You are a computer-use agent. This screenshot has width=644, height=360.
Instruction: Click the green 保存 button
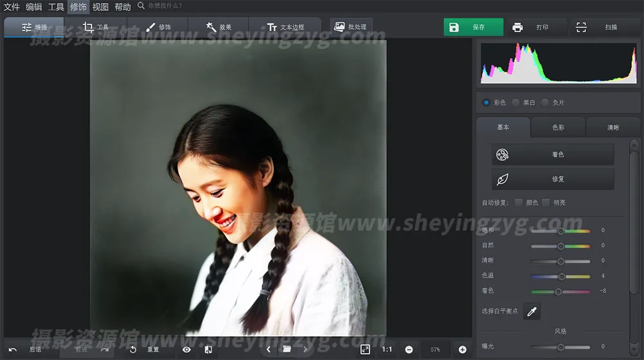(473, 27)
